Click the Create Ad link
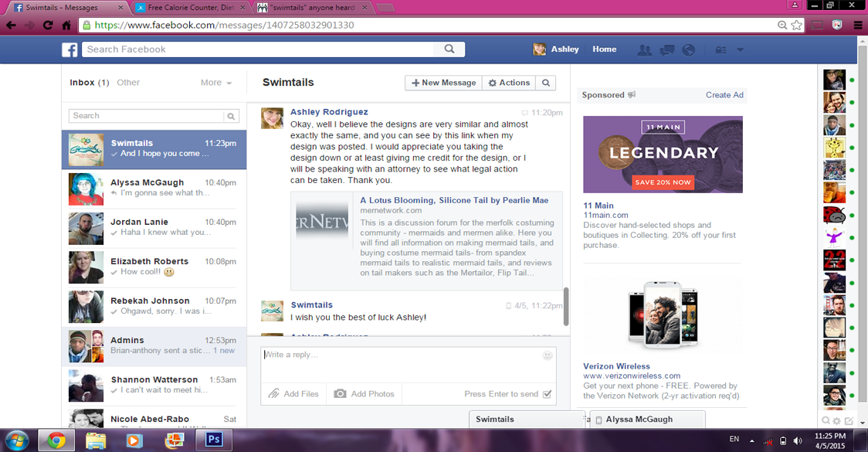868x452 pixels. coord(724,95)
